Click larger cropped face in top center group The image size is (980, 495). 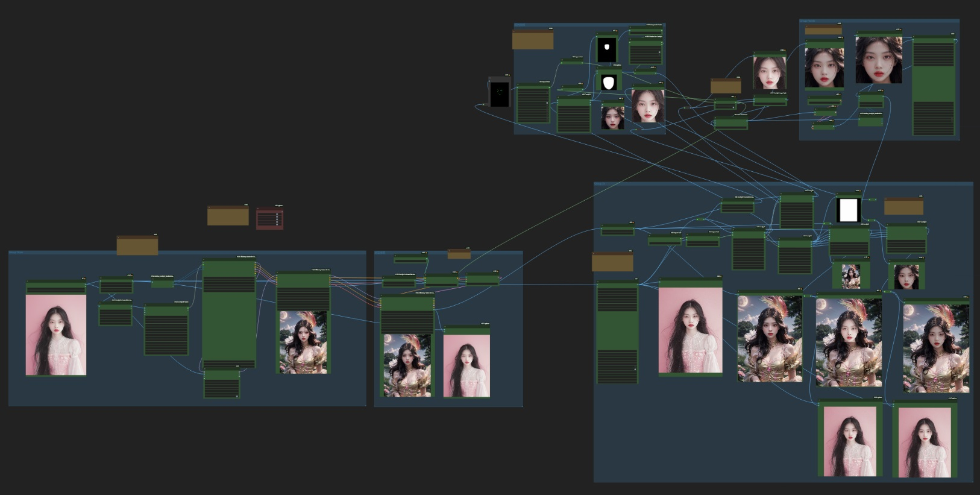point(648,106)
